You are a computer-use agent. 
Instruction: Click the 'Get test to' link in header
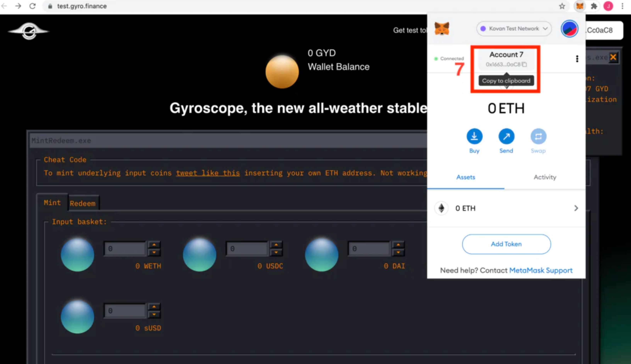point(410,30)
